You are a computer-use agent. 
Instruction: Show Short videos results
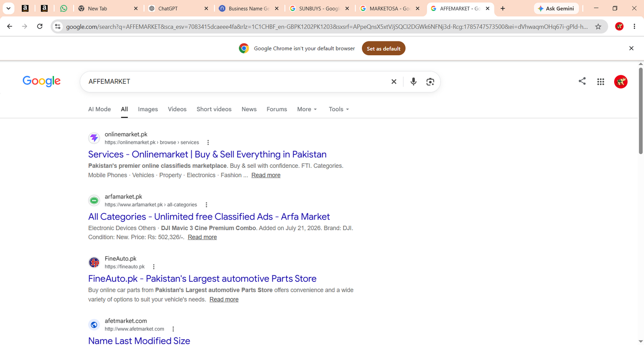(x=214, y=109)
